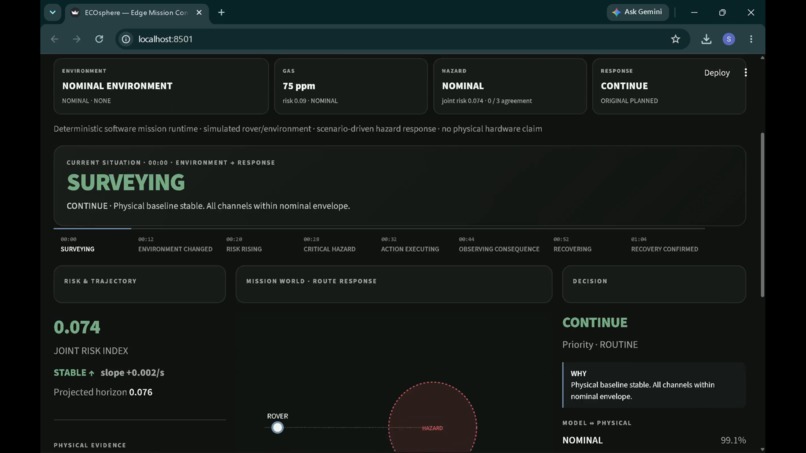Jump to RISK RISING timeline step
The height and width of the screenshot is (453, 806).
(x=244, y=245)
